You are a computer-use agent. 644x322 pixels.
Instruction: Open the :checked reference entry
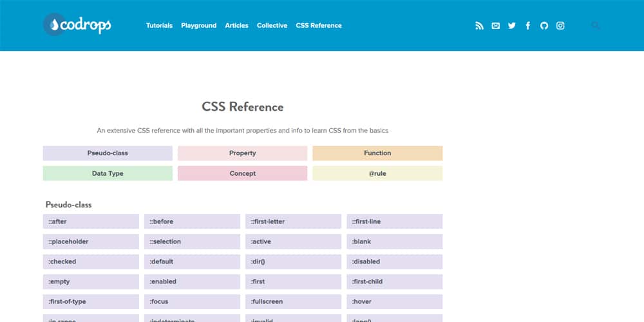(x=91, y=261)
